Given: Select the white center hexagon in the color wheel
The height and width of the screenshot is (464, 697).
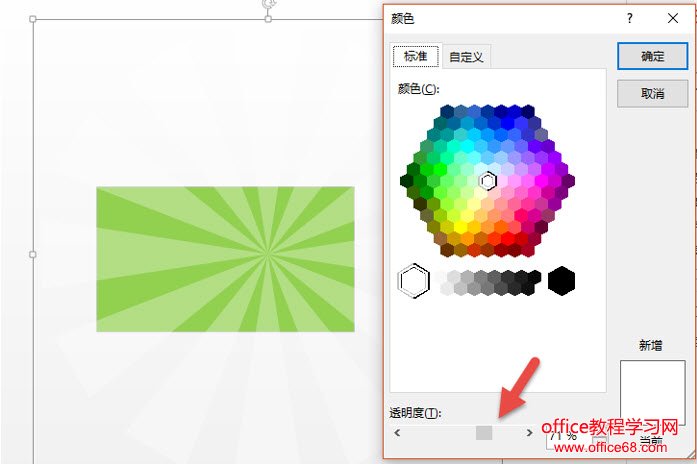Looking at the screenshot, I should 488,181.
